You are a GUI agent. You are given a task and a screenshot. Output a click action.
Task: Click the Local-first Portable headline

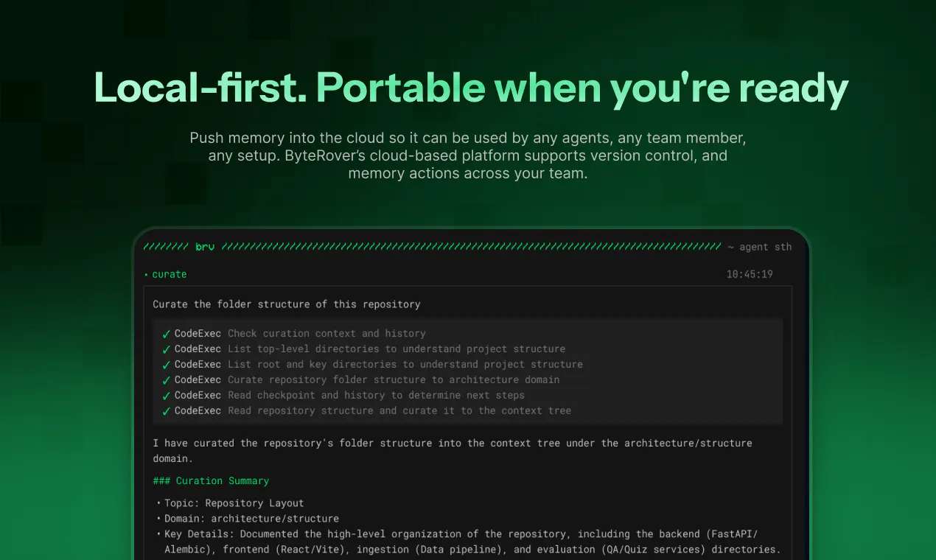point(472,88)
